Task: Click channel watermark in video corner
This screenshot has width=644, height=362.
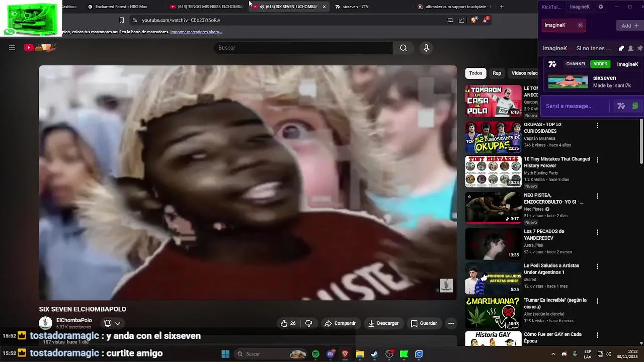Action: 446,286
